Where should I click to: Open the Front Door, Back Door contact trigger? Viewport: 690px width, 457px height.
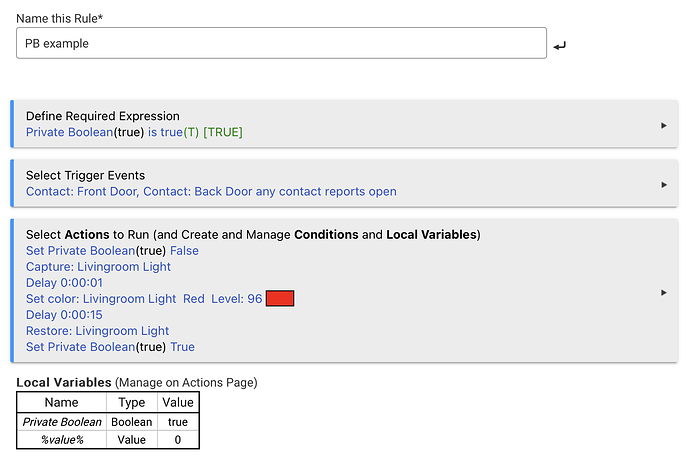click(x=211, y=191)
